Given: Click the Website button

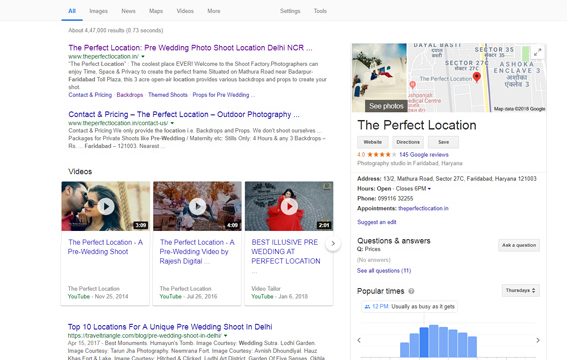Looking at the screenshot, I should 373,142.
